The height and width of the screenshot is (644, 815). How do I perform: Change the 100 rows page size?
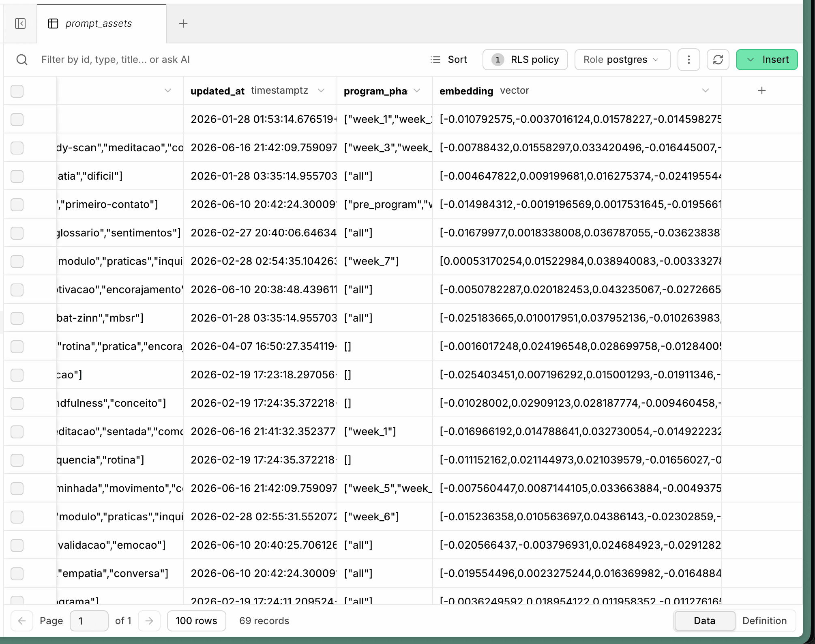click(x=196, y=620)
